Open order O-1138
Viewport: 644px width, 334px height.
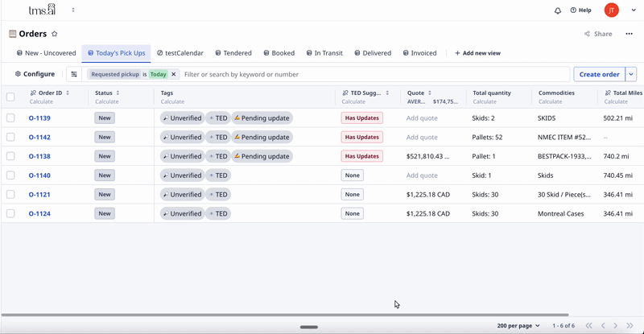[39, 156]
